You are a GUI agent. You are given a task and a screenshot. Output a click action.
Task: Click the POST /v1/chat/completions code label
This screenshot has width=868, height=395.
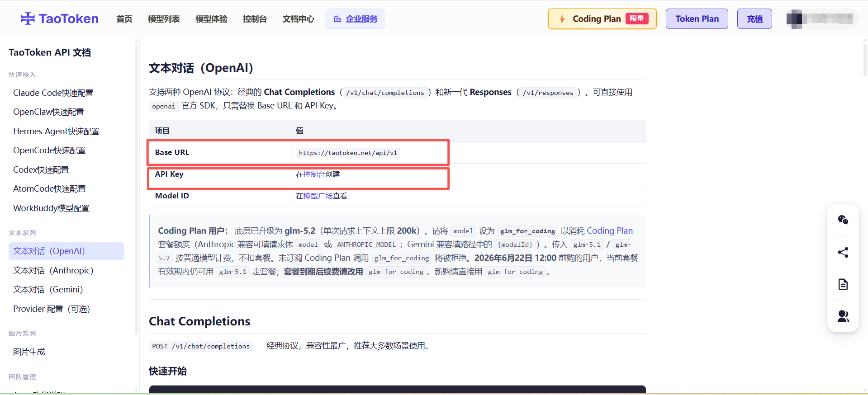coord(201,346)
